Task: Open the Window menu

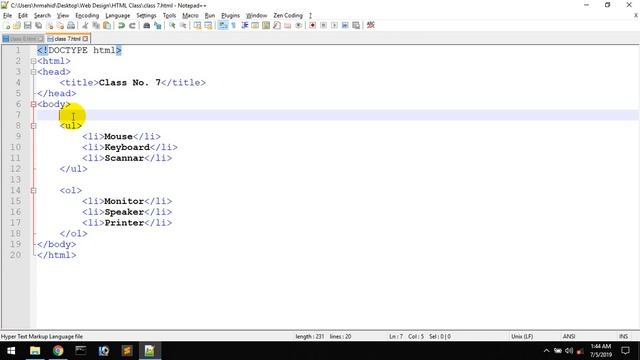Action: 256,16
